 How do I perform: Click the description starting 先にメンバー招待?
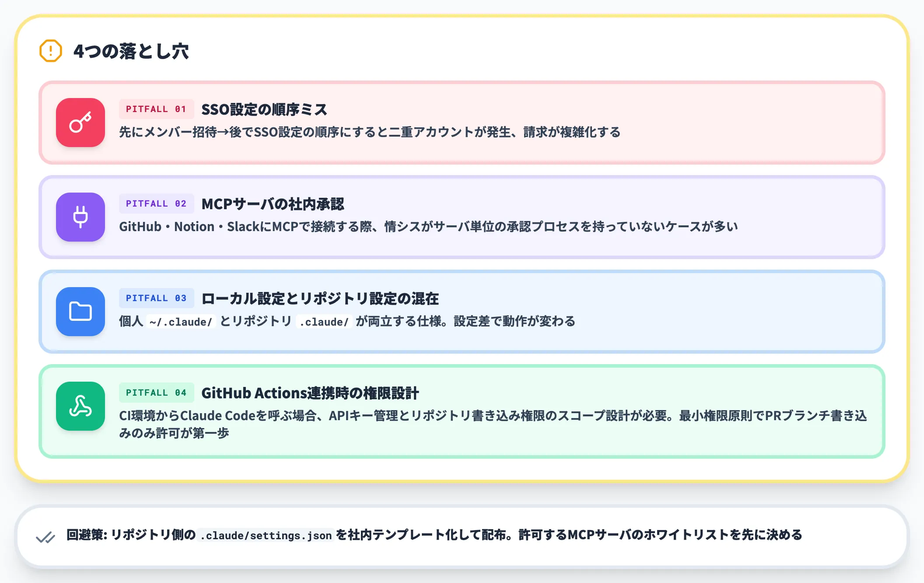pyautogui.click(x=370, y=132)
